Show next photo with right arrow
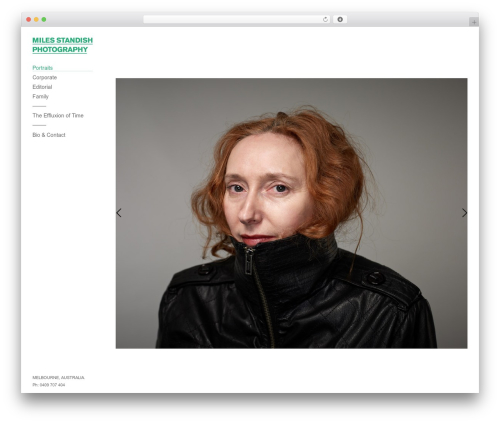500x423 pixels. point(464,213)
